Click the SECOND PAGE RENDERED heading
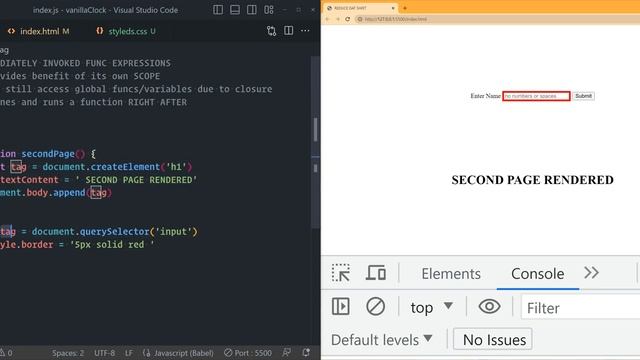The height and width of the screenshot is (360, 640). pos(532,180)
